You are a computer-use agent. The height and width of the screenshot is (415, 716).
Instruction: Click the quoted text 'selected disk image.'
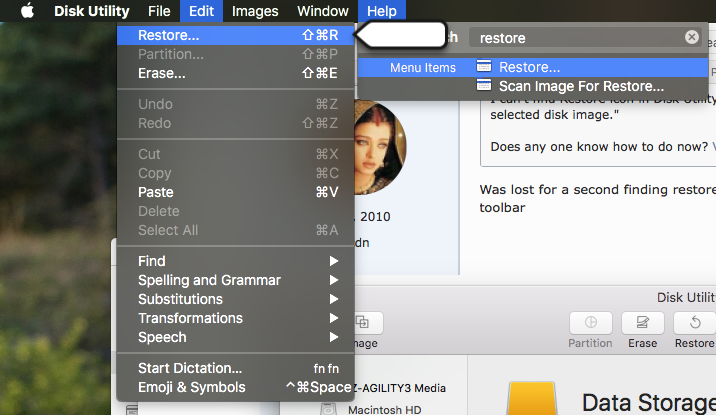point(554,115)
